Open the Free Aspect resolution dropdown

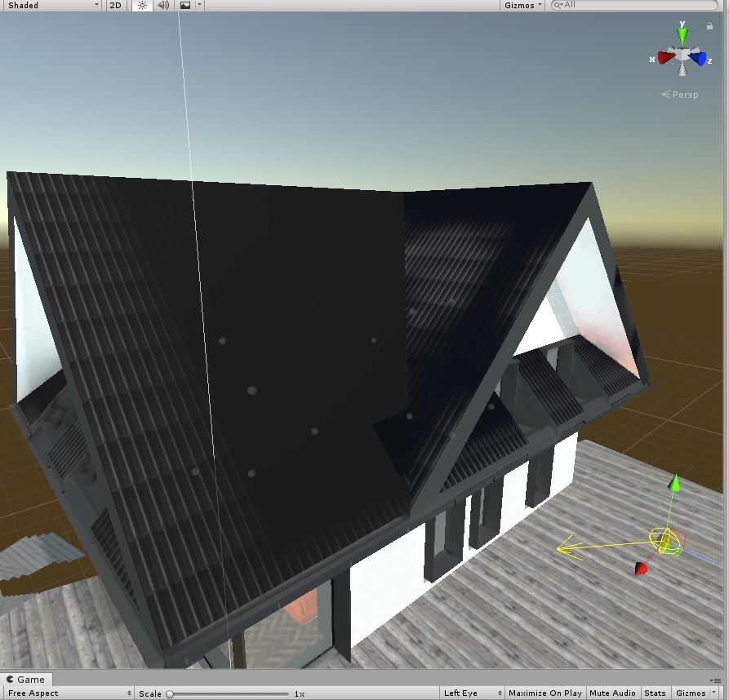click(65, 693)
